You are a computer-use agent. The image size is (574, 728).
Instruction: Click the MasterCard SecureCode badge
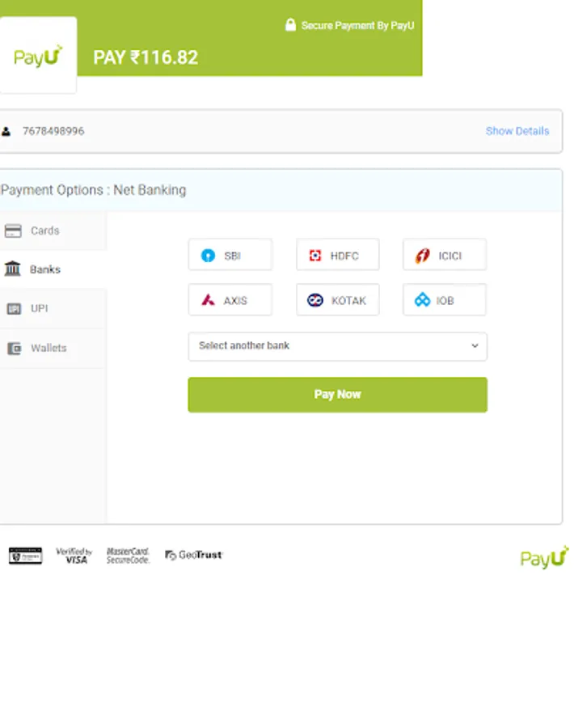[128, 556]
